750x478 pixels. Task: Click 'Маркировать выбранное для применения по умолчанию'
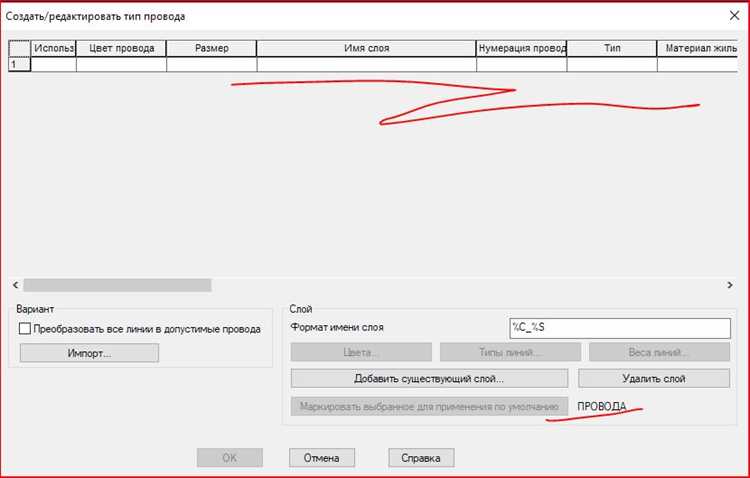tap(429, 406)
